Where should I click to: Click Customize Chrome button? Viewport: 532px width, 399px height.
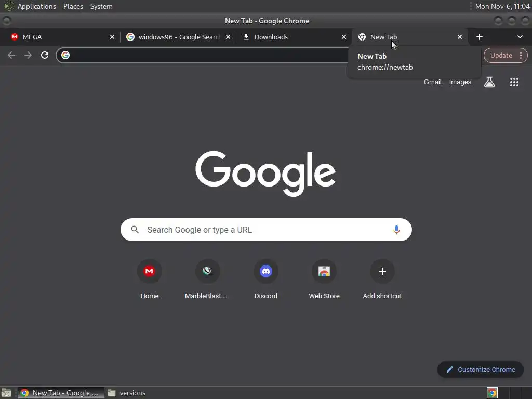[x=480, y=369]
